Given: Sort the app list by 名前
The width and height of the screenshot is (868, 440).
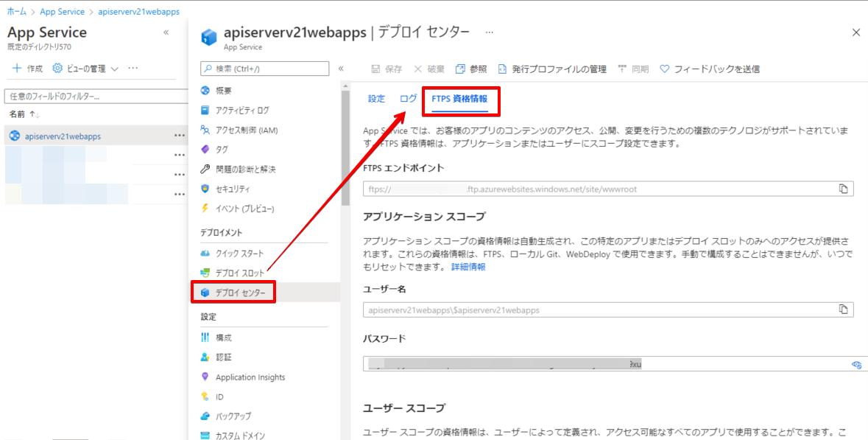Looking at the screenshot, I should pos(18,114).
